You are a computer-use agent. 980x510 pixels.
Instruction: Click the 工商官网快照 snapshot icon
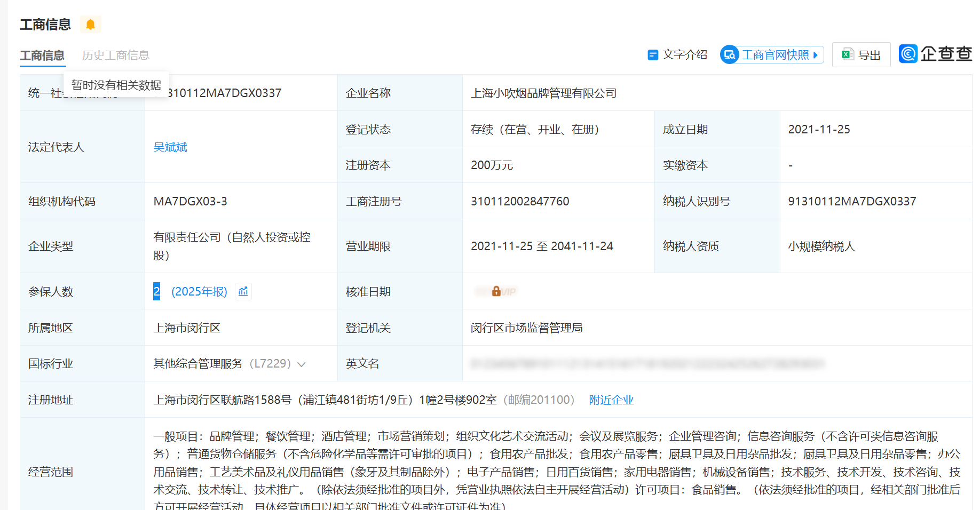(730, 55)
